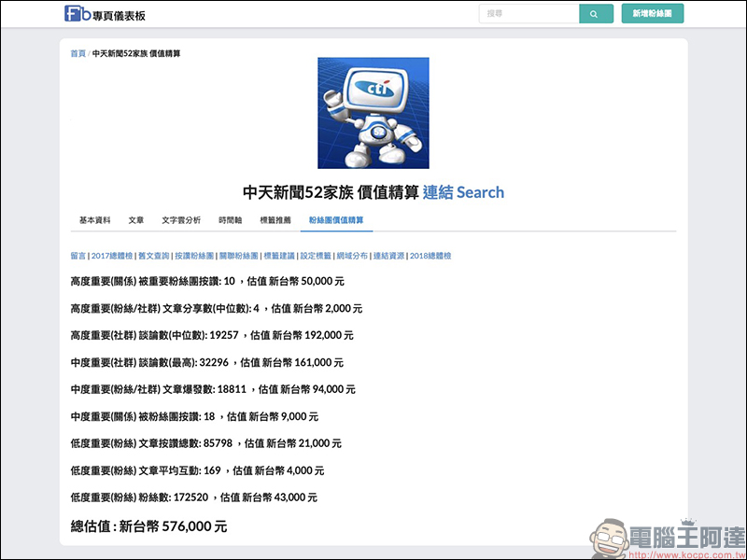The image size is (747, 560).
Task: Click the 粉絲數: 172520 line
Action: point(194,497)
